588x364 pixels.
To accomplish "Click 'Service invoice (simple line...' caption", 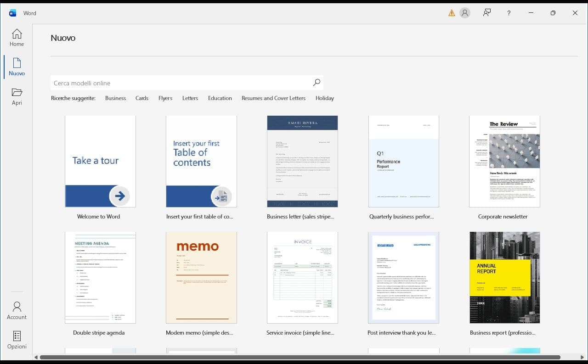I will 300,332.
